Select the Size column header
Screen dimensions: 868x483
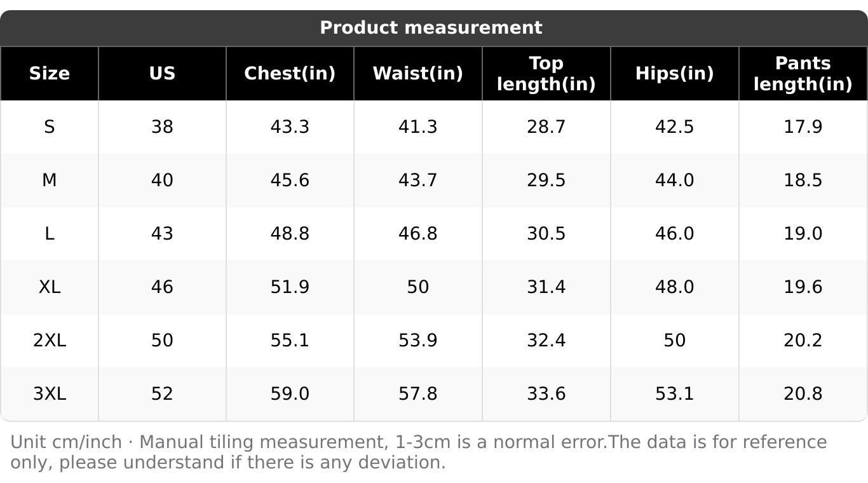(50, 74)
